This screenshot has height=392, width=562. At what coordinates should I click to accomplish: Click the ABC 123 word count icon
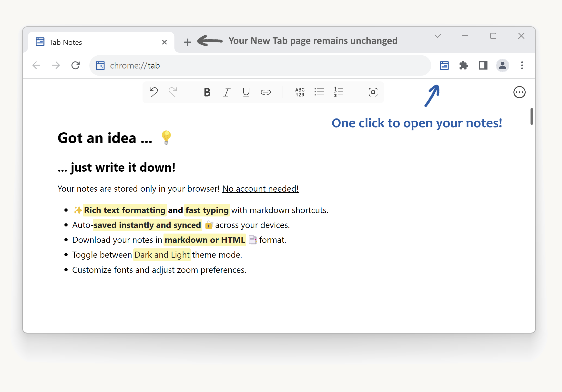pyautogui.click(x=300, y=92)
